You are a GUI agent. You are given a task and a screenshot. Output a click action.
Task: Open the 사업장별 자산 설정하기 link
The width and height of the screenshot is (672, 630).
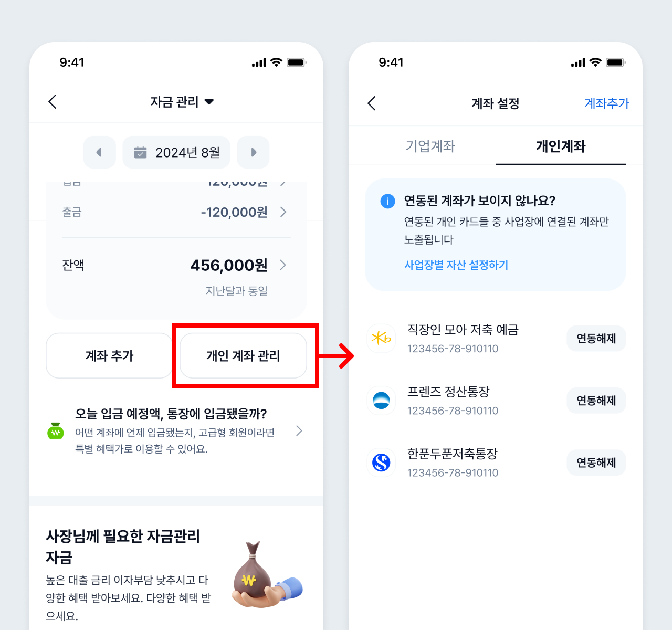(456, 265)
